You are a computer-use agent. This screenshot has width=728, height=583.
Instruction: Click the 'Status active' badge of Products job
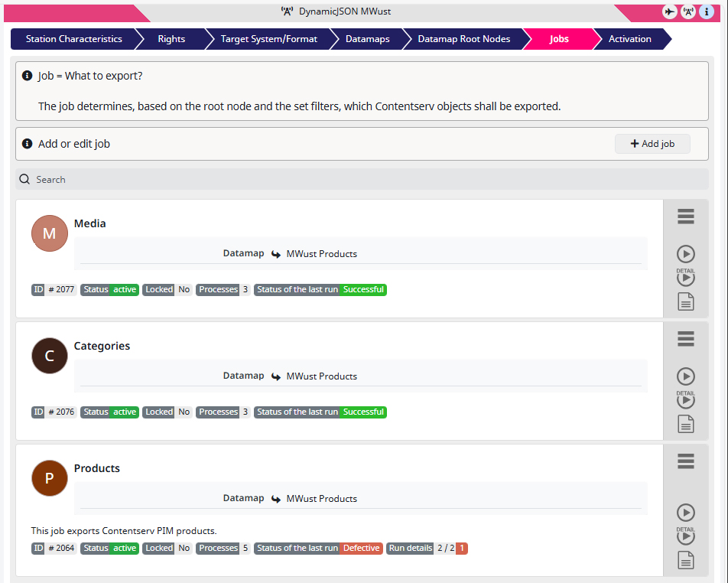click(109, 548)
